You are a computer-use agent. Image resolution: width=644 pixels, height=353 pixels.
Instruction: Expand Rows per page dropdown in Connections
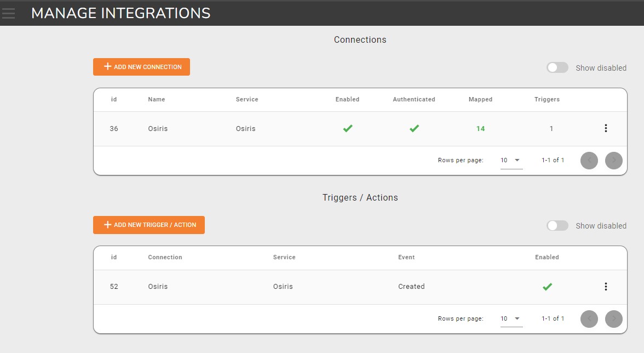[511, 161]
